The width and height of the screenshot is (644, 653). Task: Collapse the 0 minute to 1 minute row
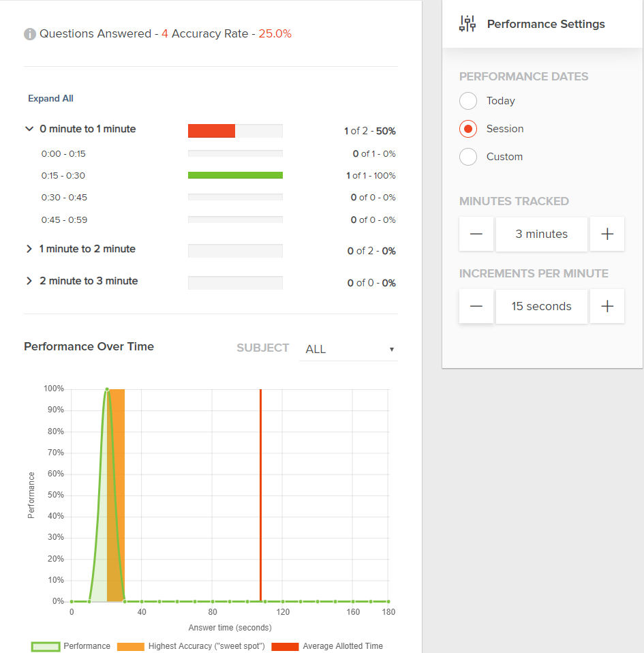(29, 129)
